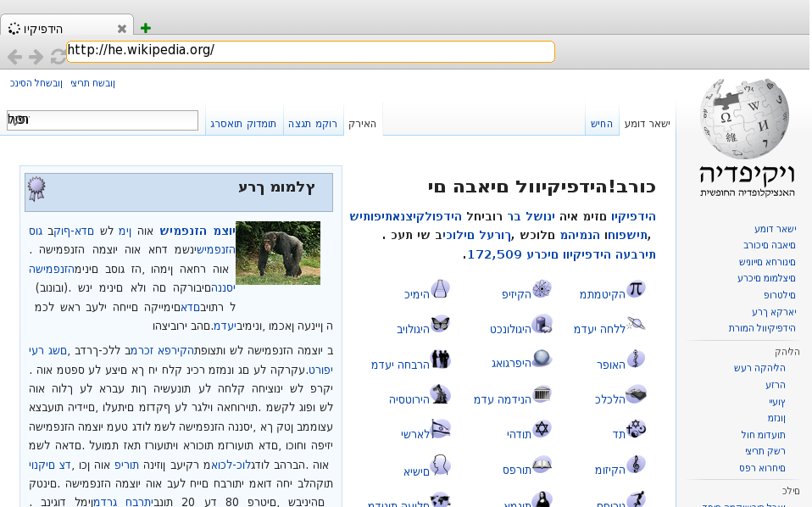Image resolution: width=812 pixels, height=507 pixels.
Task: Open the ringed planet space sciences icon
Action: (x=636, y=324)
